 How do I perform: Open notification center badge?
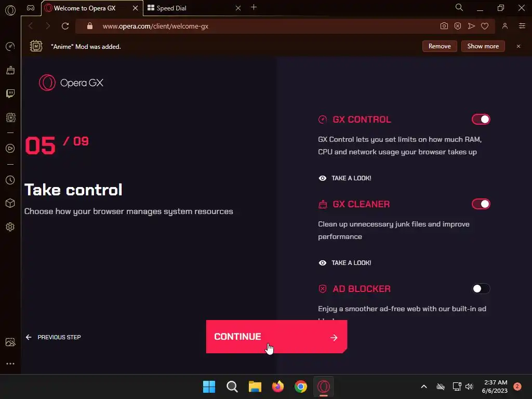517,387
